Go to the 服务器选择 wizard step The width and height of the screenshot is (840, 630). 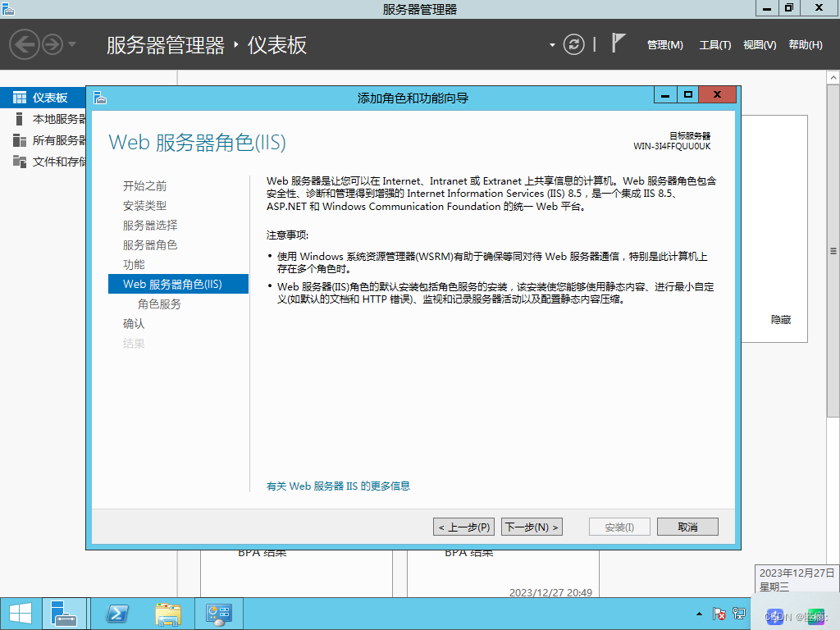150,226
